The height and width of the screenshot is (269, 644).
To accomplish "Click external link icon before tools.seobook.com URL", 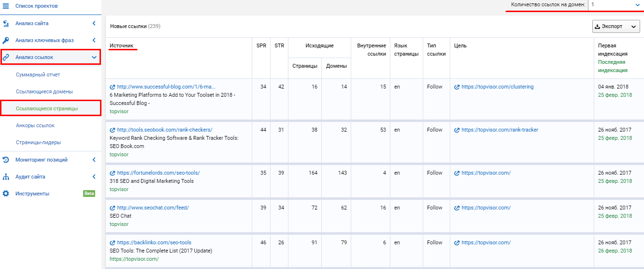I will pos(113,130).
